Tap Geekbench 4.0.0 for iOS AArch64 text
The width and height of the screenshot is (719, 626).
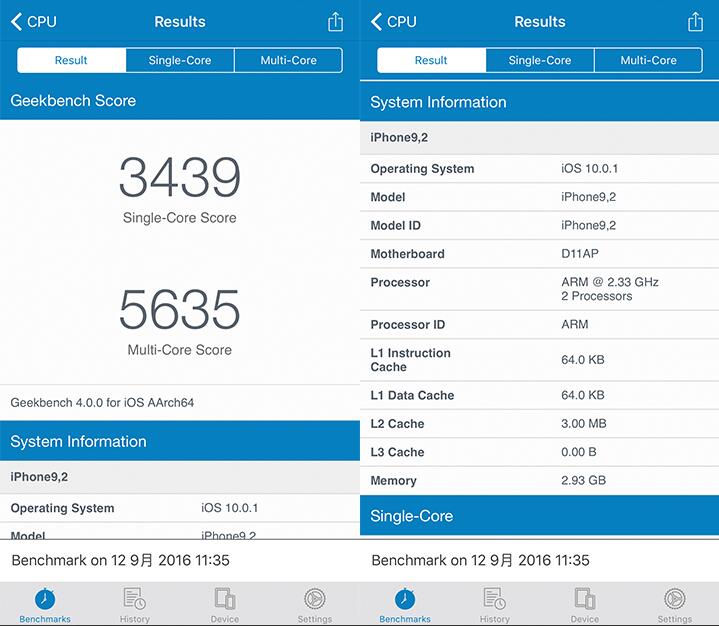(102, 403)
